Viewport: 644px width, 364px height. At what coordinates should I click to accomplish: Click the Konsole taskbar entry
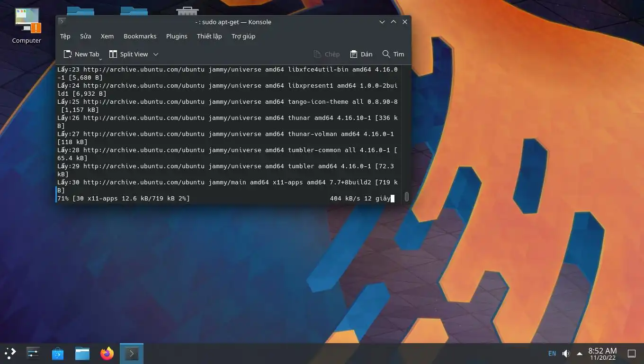point(132,353)
